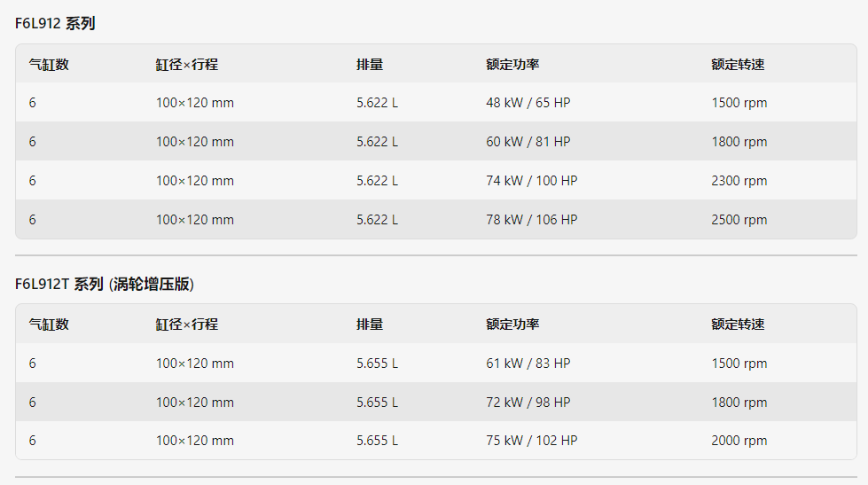
Task: Select the 2300 rpm cell
Action: [739, 181]
